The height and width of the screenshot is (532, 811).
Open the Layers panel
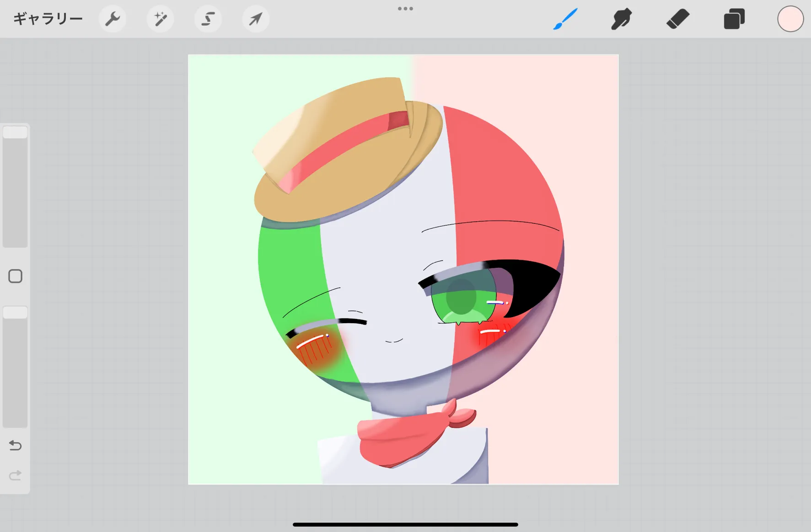tap(734, 19)
